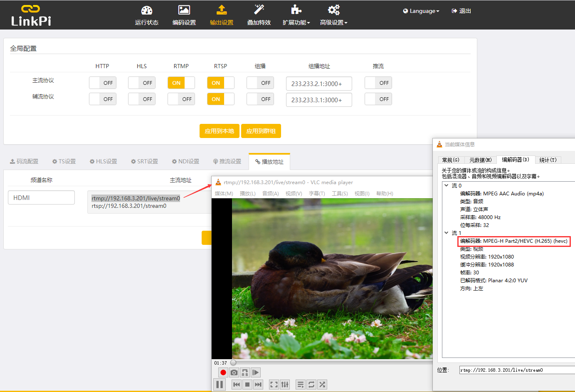
Task: Expand the 高级设置 dropdown menu
Action: click(x=333, y=15)
